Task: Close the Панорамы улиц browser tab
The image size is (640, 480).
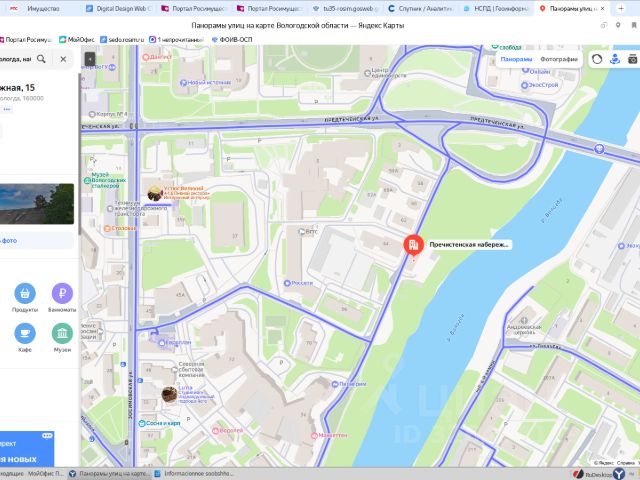Action: click(602, 8)
